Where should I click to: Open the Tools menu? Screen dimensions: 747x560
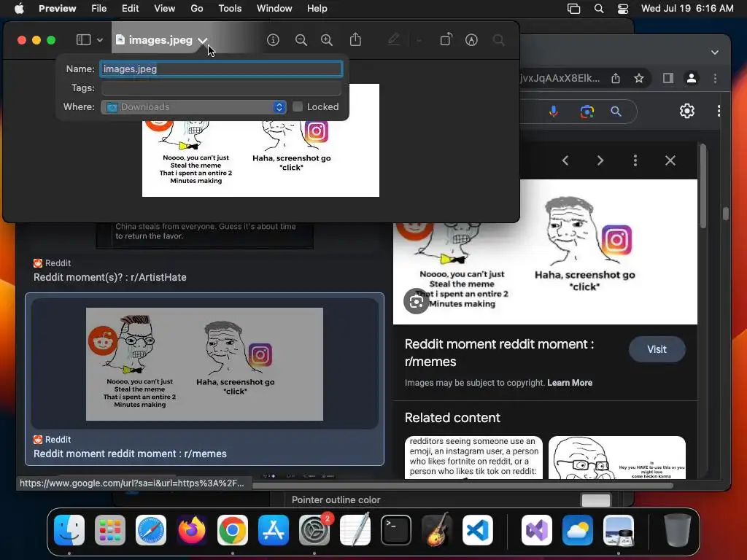[x=230, y=9]
